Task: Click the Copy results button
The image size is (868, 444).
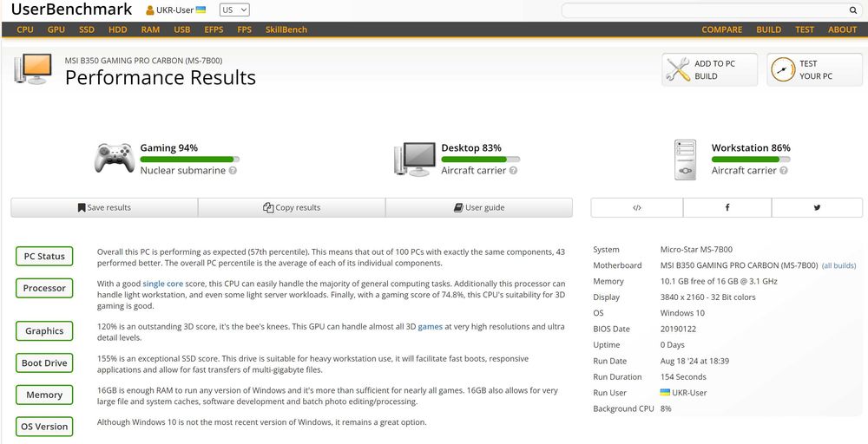Action: [x=292, y=207]
